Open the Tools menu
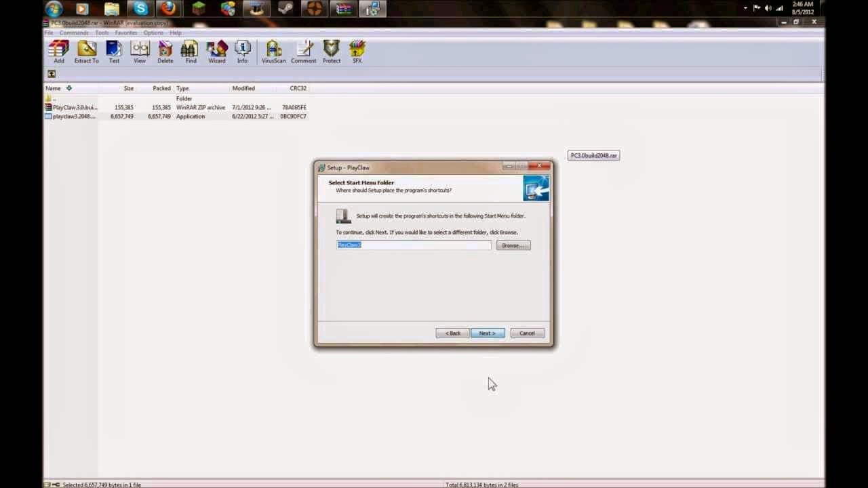868x488 pixels. [102, 33]
